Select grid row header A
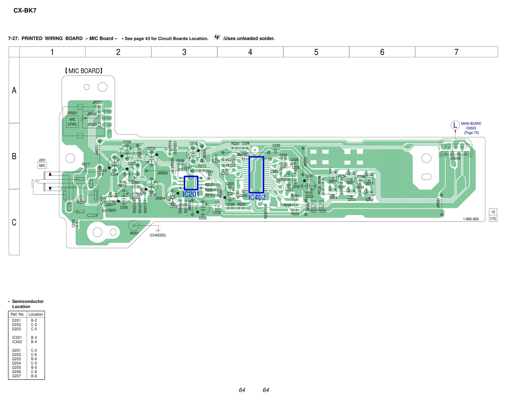The image size is (532, 400). (x=14, y=90)
